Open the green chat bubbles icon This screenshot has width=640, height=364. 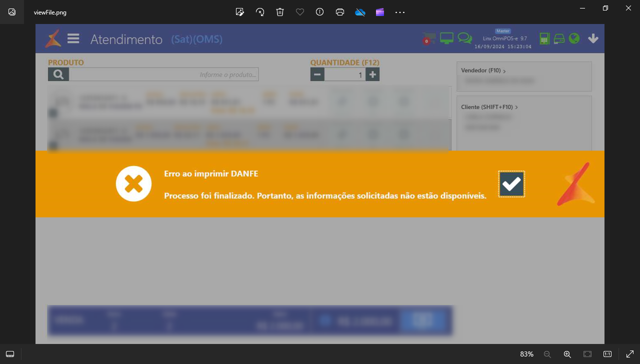[x=465, y=38]
